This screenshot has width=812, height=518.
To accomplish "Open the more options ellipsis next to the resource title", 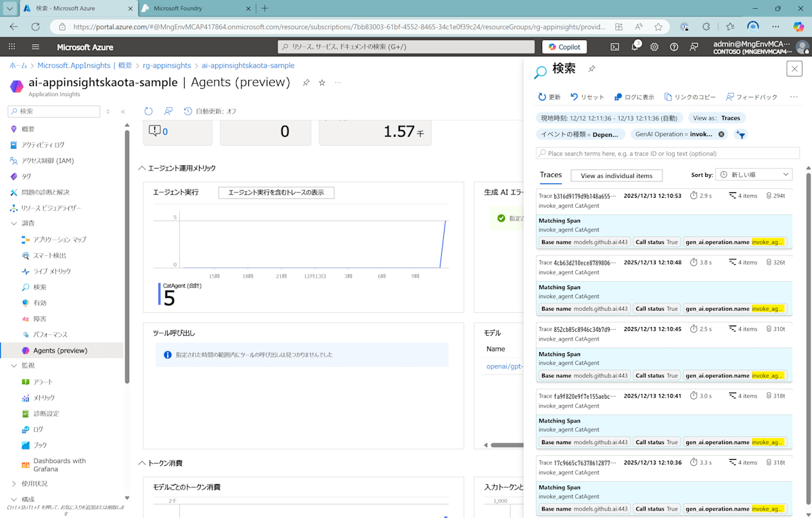I will click(338, 83).
